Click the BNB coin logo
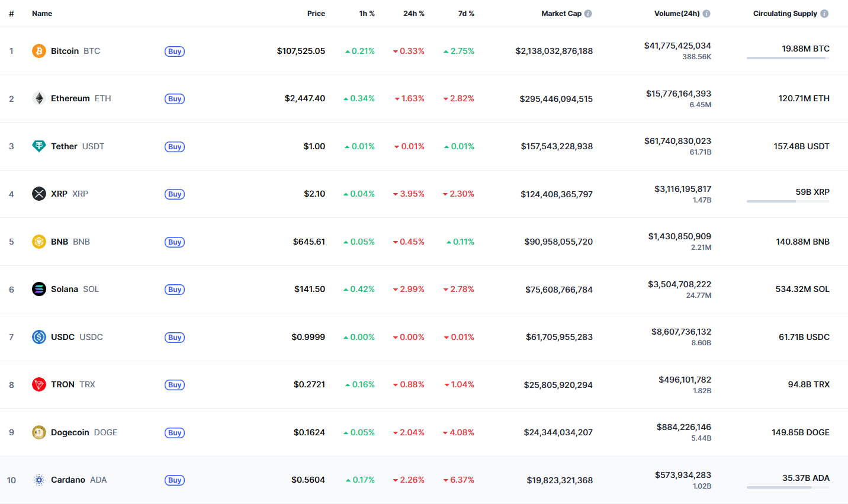This screenshot has width=848, height=504. (x=39, y=242)
